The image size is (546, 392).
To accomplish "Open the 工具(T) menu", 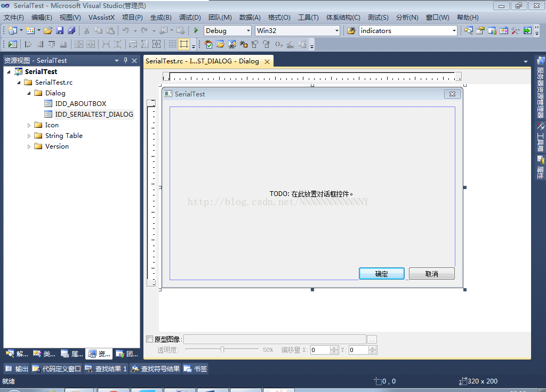I will 308,18.
